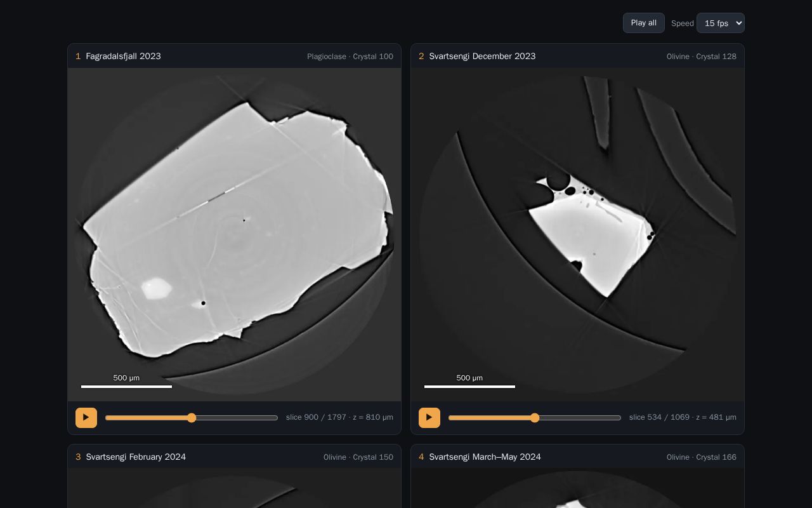Click the Olivine · Crystal 128 label
Screen dimensions: 812x508
(x=702, y=57)
